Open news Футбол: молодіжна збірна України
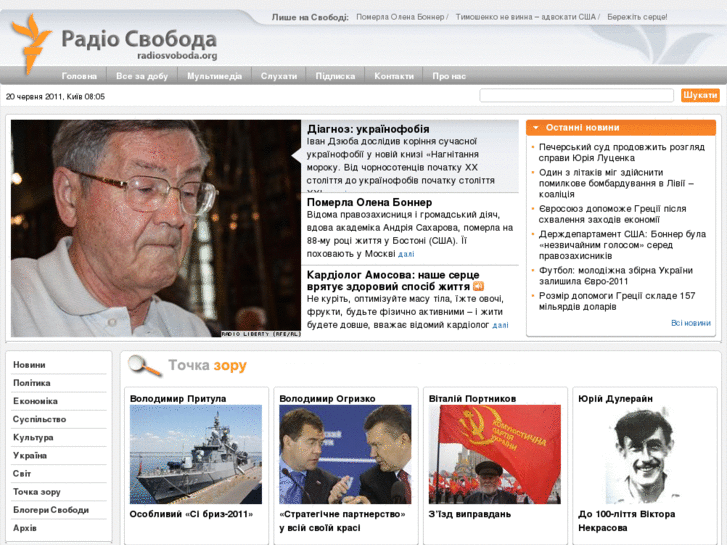 (x=616, y=276)
